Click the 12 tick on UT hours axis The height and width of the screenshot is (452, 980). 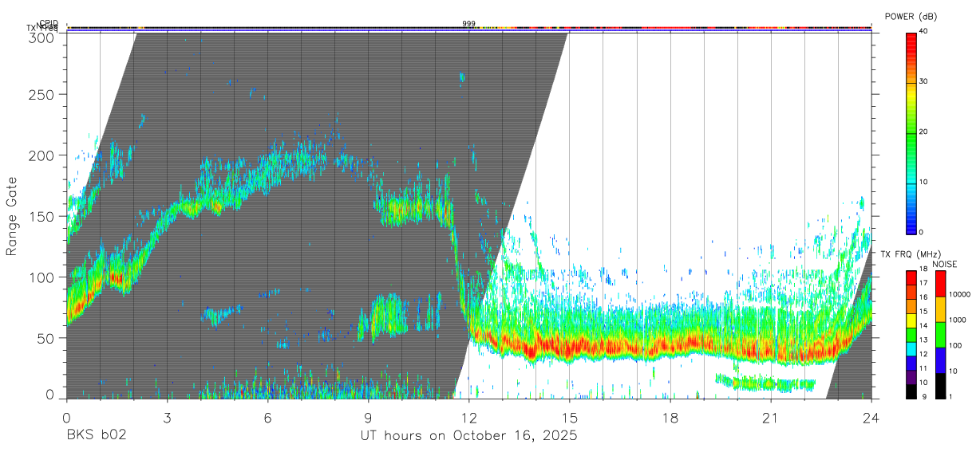pos(468,417)
